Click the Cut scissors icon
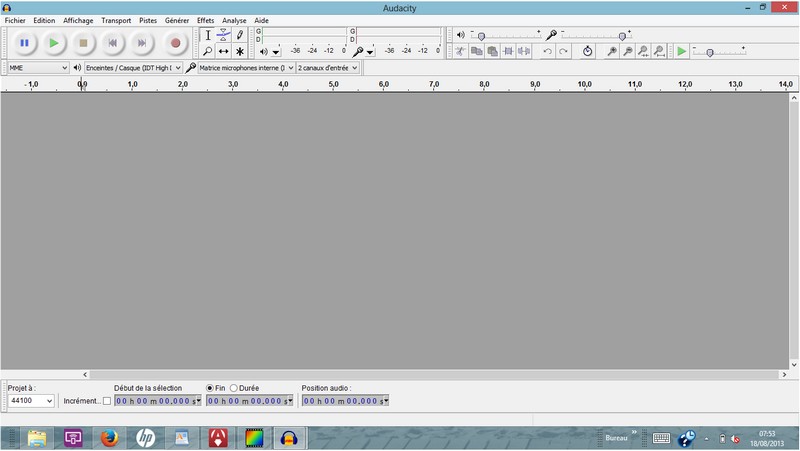 [460, 51]
